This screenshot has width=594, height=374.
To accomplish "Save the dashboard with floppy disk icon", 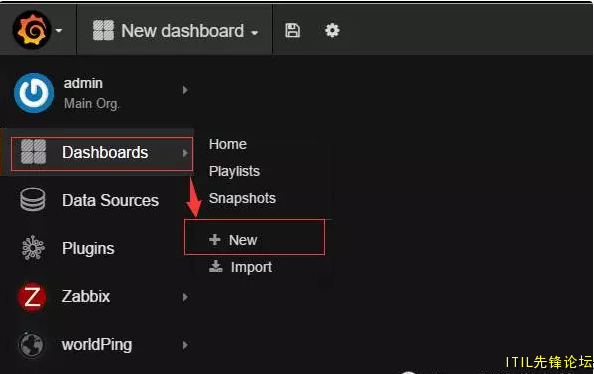I will (x=292, y=30).
